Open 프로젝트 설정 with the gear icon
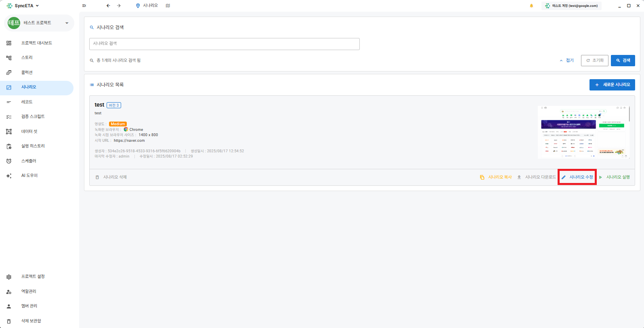Screen dimensions: 644x328 coord(33,277)
